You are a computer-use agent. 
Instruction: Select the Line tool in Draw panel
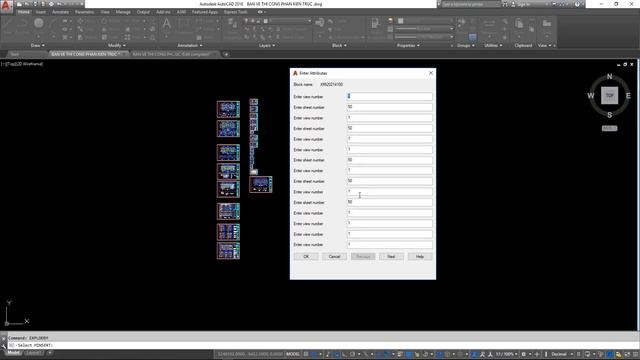[x=9, y=25]
